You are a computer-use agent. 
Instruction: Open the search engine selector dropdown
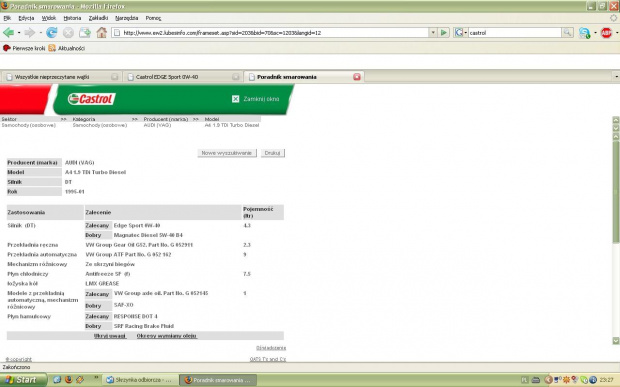pyautogui.click(x=461, y=32)
